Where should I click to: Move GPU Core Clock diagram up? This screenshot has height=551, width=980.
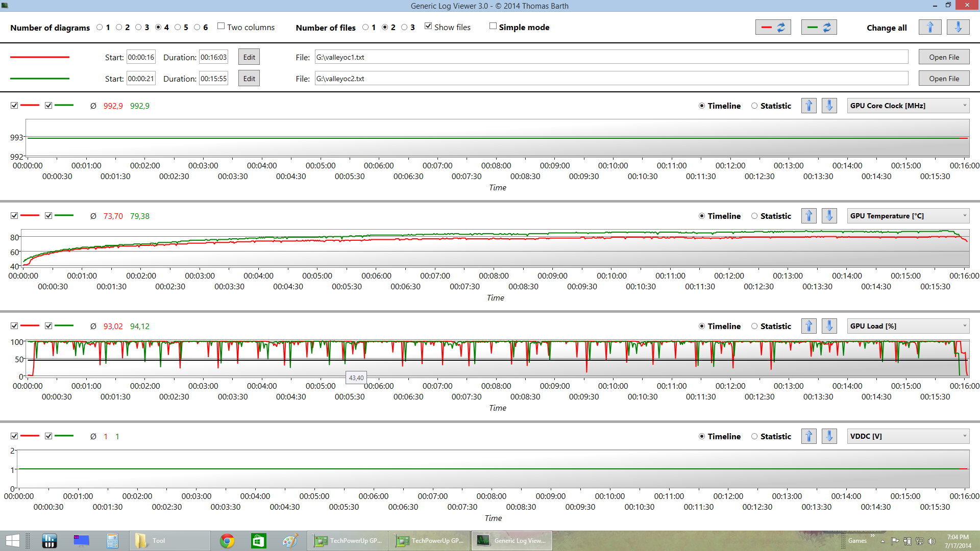click(809, 106)
